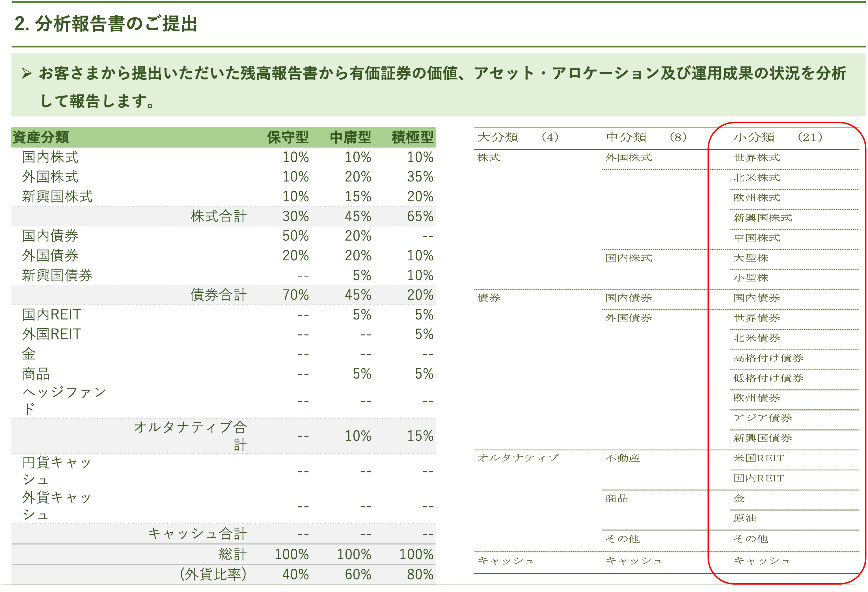Click the 金 row label in the left table
868x592 pixels.
click(29, 354)
